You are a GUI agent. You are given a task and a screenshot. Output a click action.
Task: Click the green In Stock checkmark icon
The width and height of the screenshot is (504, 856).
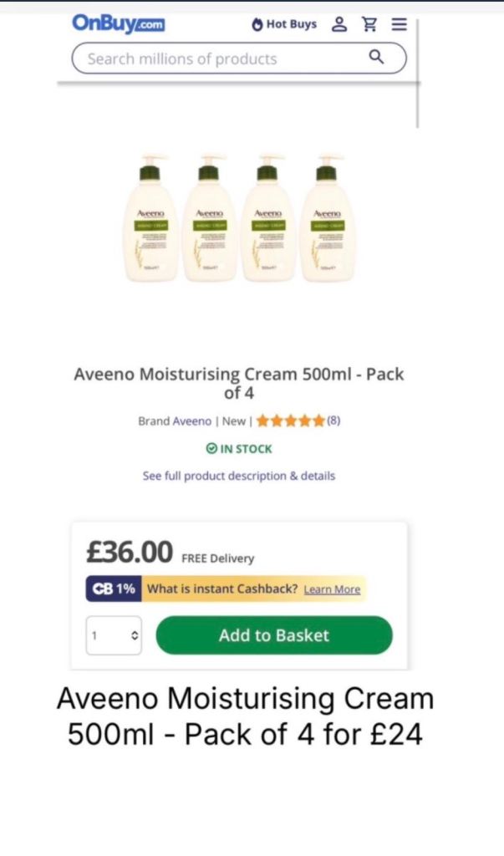(211, 449)
